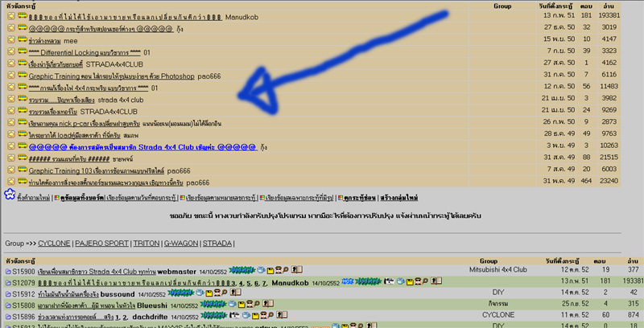
Task: Click the bold view-all-board link in the toolbar row
Action: (x=82, y=198)
